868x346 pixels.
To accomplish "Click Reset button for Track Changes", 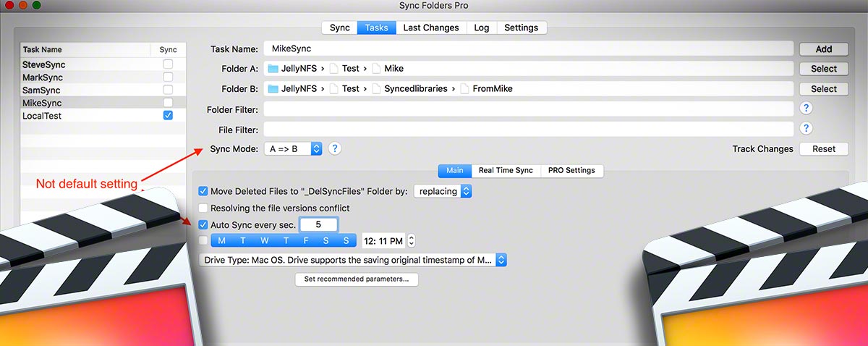I will coord(824,148).
